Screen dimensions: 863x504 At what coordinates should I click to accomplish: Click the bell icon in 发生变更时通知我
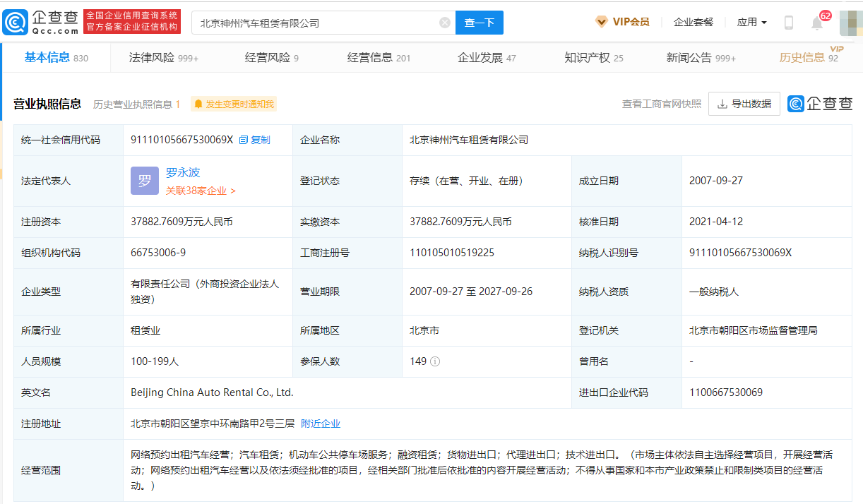[198, 104]
